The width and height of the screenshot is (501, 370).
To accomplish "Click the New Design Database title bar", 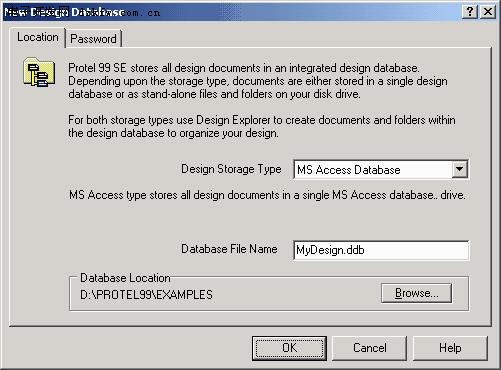I will point(232,12).
